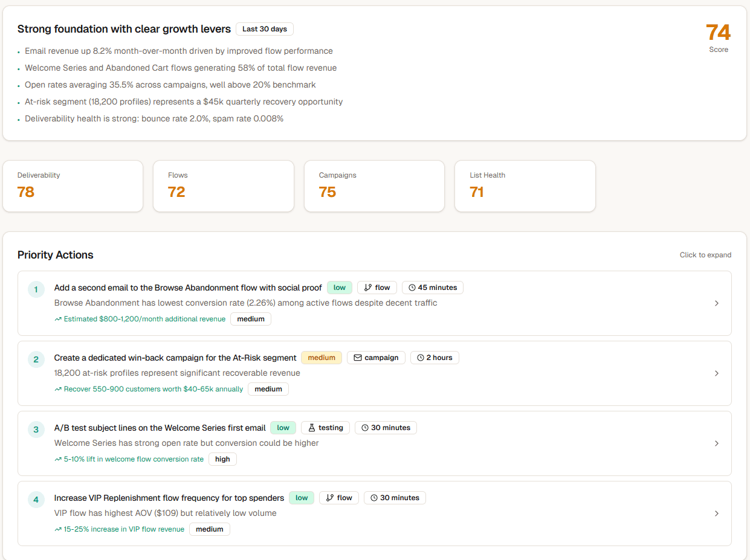Image resolution: width=750 pixels, height=560 pixels.
Task: Select the flow icon on VIP Replenishment action
Action: [328, 497]
